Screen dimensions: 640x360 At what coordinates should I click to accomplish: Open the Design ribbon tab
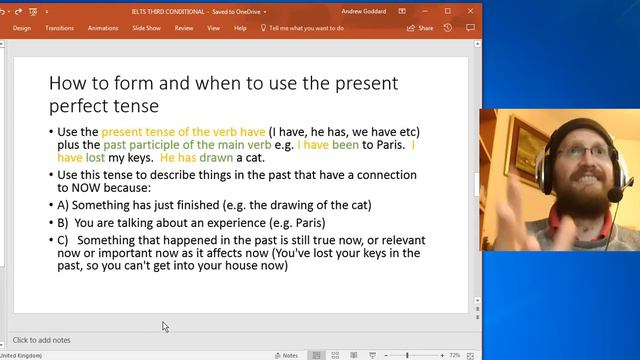[22, 28]
